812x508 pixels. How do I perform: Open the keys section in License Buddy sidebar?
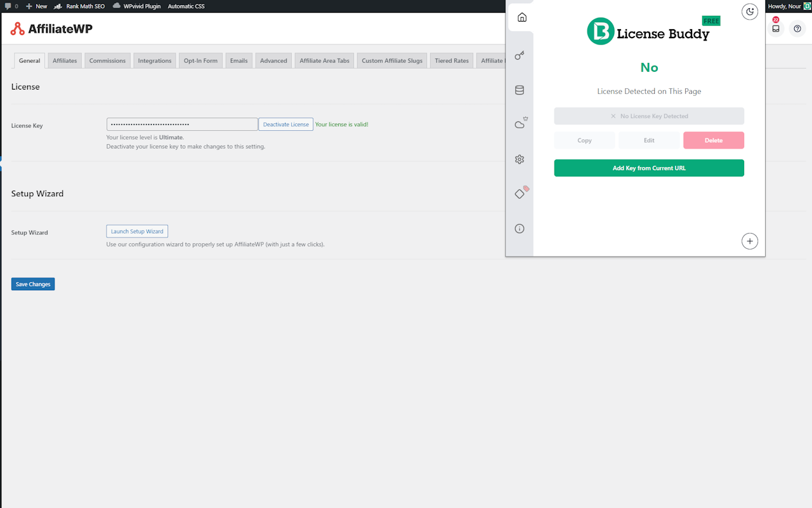point(520,56)
